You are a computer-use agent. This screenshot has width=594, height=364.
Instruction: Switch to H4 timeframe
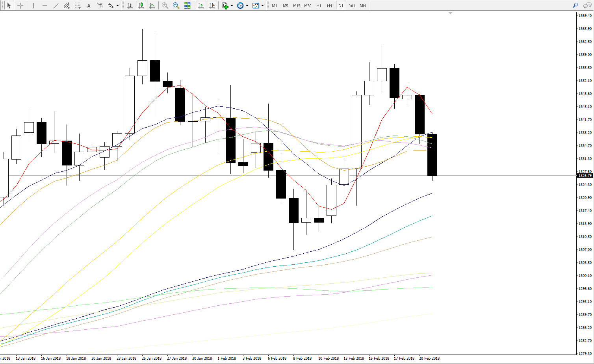coord(330,6)
